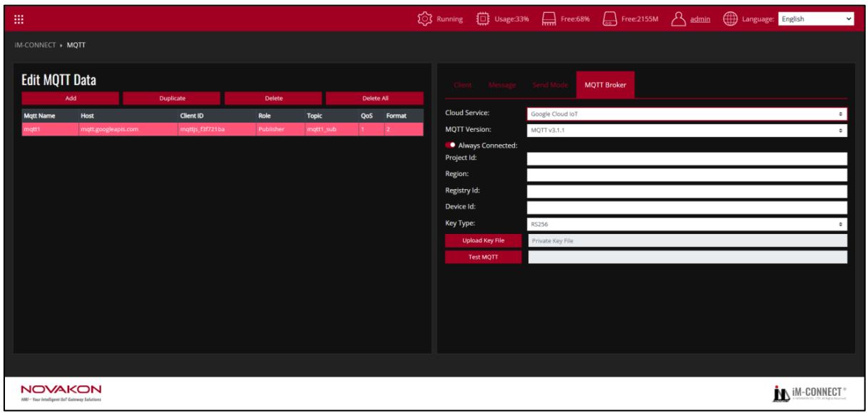
Task: Click the Duplicate button
Action: (x=172, y=98)
